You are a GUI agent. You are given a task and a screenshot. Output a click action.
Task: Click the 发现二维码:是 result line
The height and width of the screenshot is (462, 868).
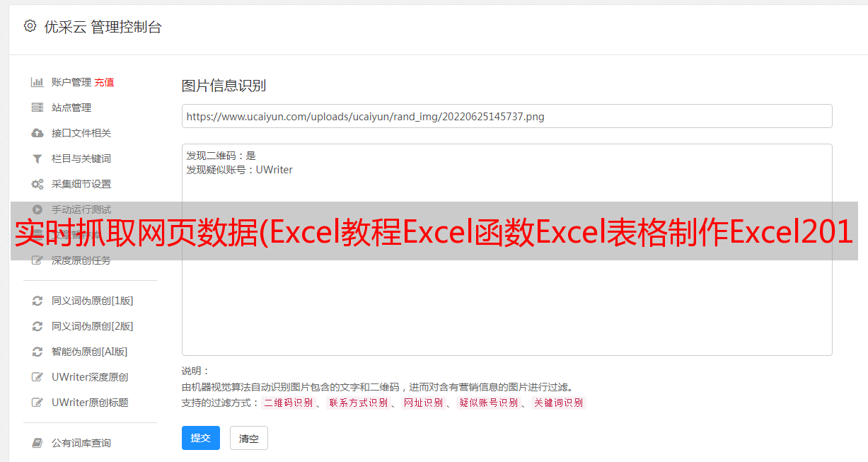221,156
